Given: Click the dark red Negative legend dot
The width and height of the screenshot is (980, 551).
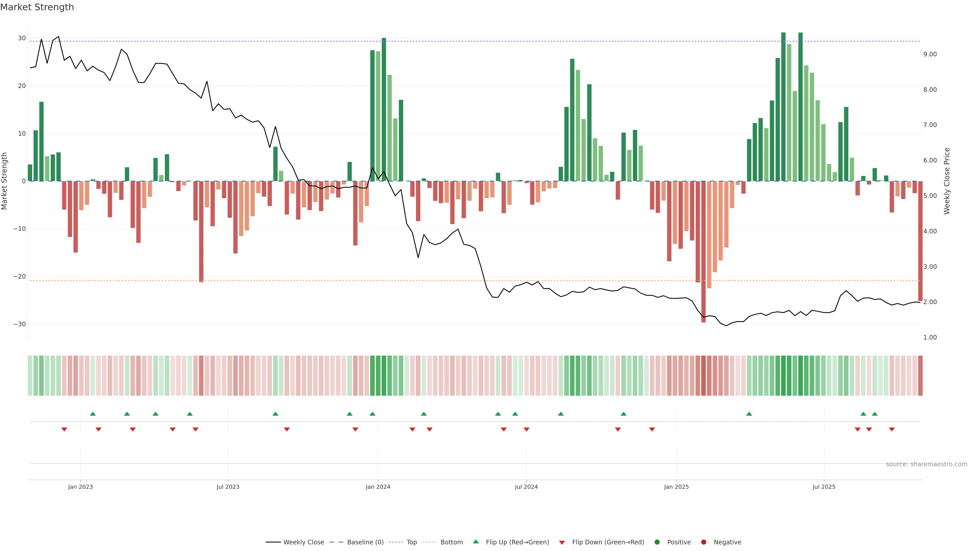Looking at the screenshot, I should click(703, 542).
